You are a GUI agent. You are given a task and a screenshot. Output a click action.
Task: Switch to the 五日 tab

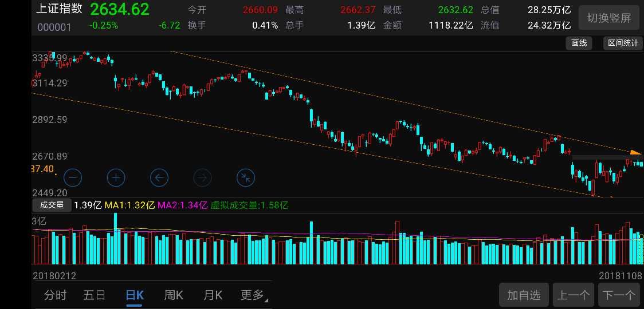click(x=95, y=295)
